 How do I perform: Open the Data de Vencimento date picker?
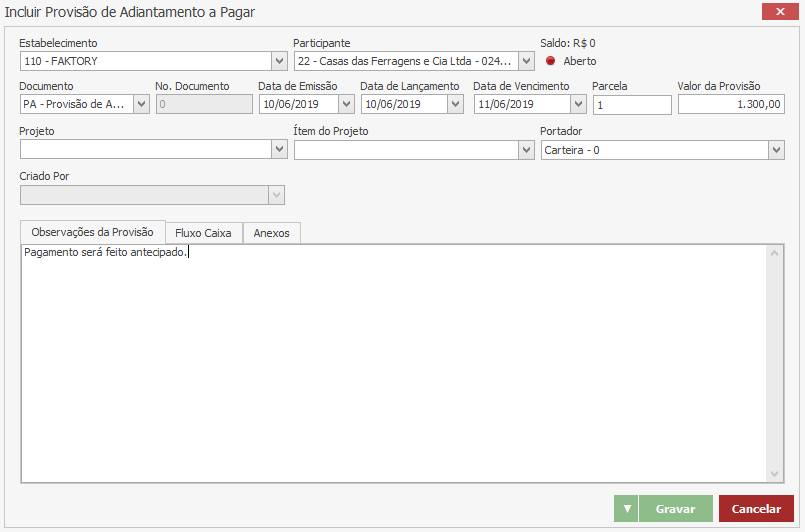[x=578, y=104]
